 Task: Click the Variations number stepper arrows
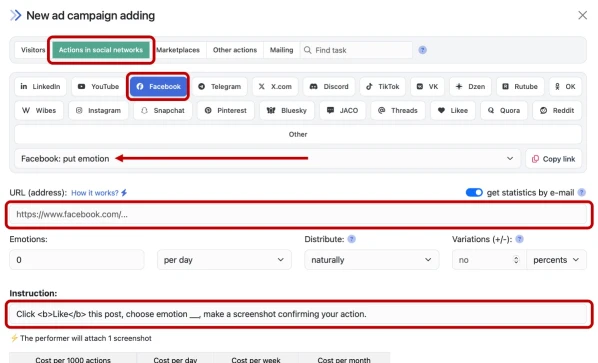(x=516, y=260)
